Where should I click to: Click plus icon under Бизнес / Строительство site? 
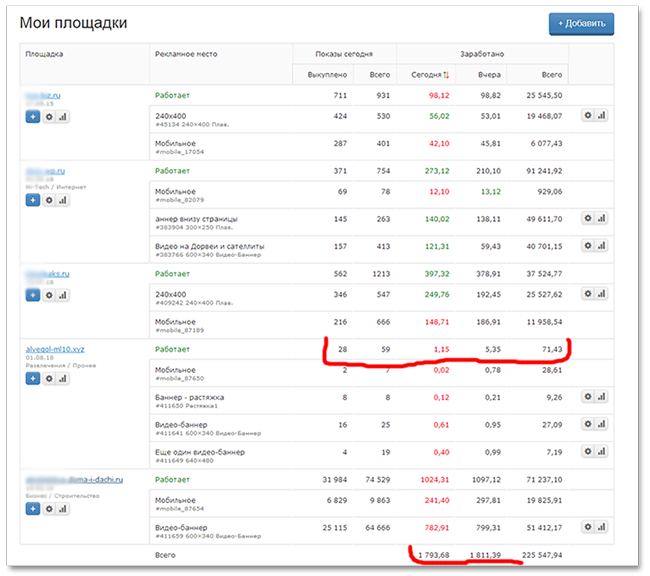pyautogui.click(x=32, y=509)
